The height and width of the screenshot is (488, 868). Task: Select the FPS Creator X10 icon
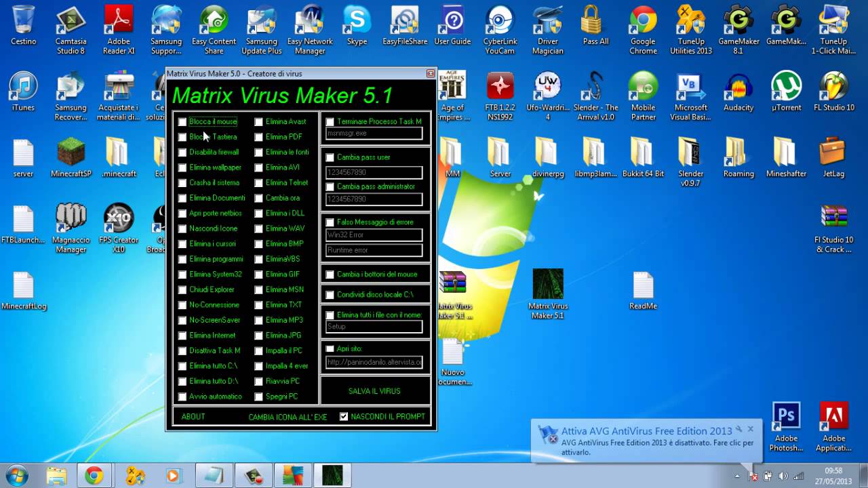[x=119, y=229]
